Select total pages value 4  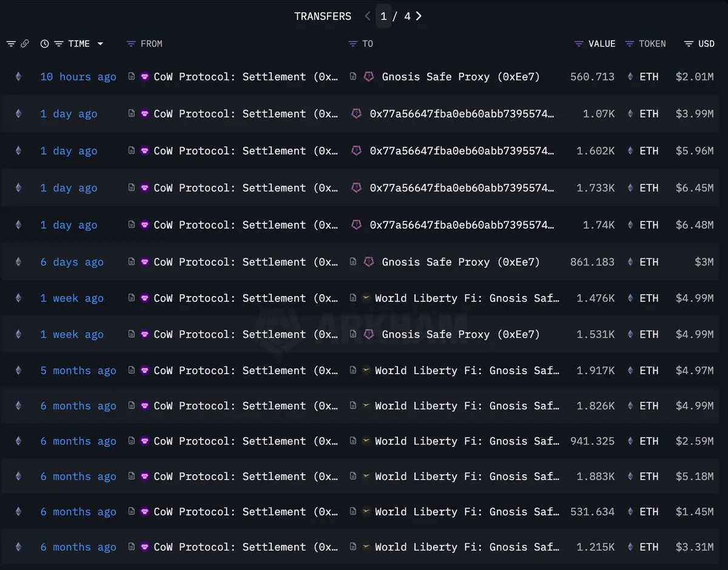(x=407, y=16)
